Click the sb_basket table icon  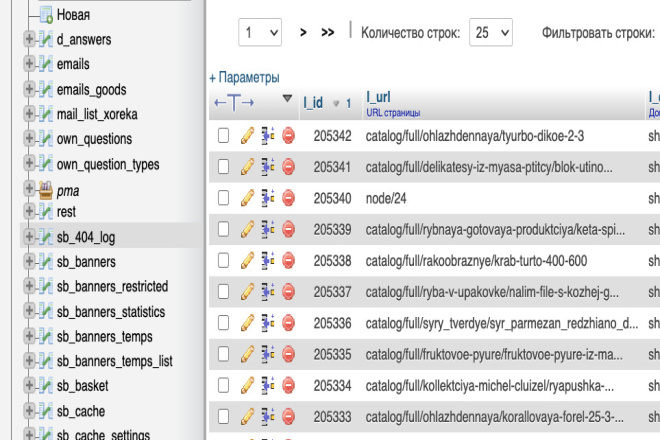45,385
